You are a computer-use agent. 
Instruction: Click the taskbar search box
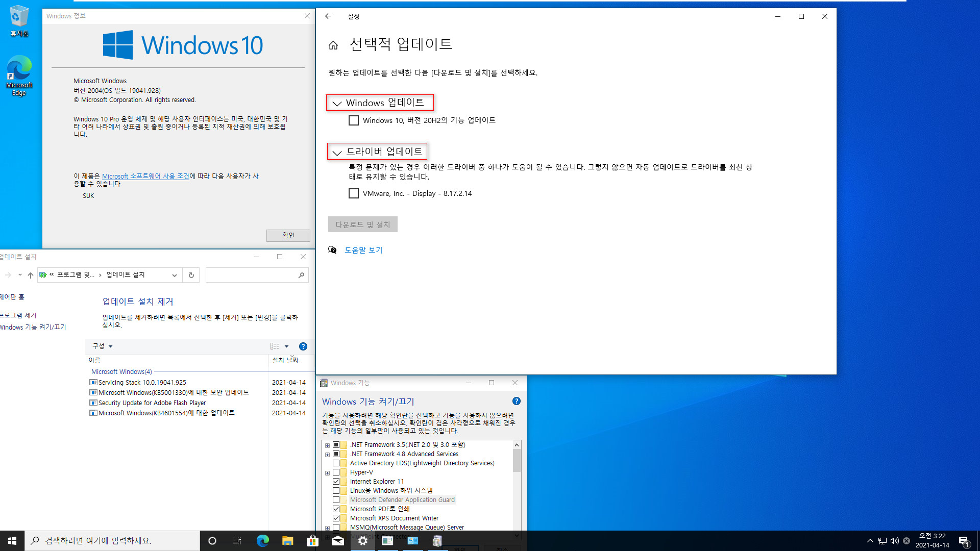[112, 541]
